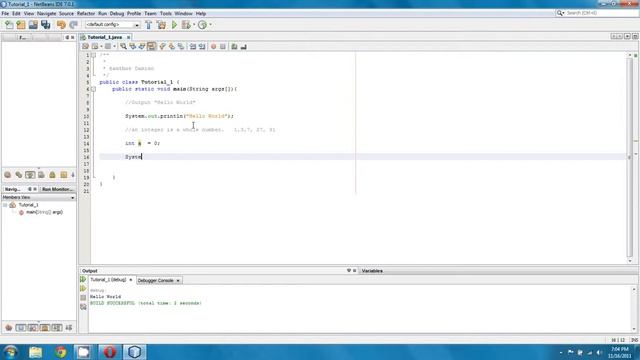Select the Debugger Console output tab

click(x=156, y=280)
